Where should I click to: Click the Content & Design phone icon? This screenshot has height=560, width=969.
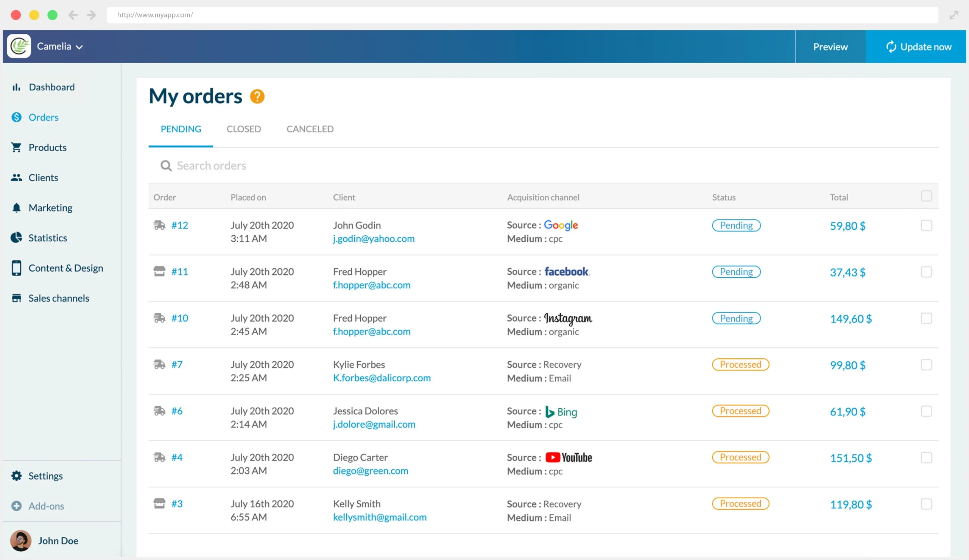tap(16, 268)
